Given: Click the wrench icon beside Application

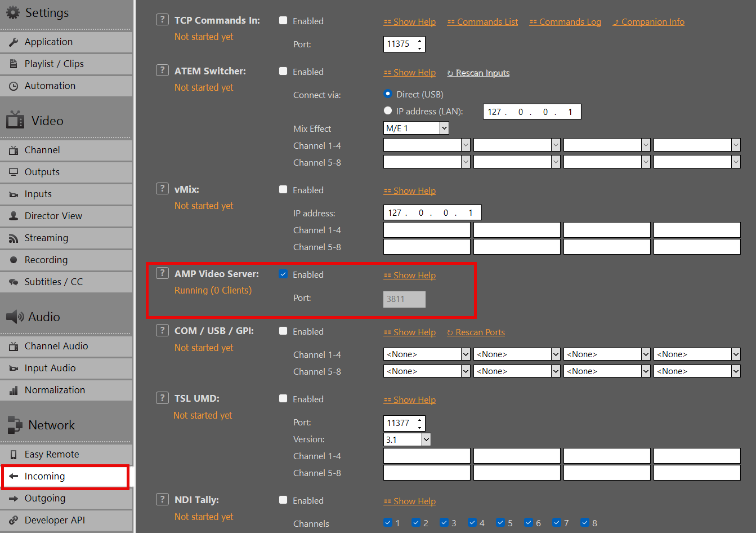Looking at the screenshot, I should pyautogui.click(x=14, y=42).
